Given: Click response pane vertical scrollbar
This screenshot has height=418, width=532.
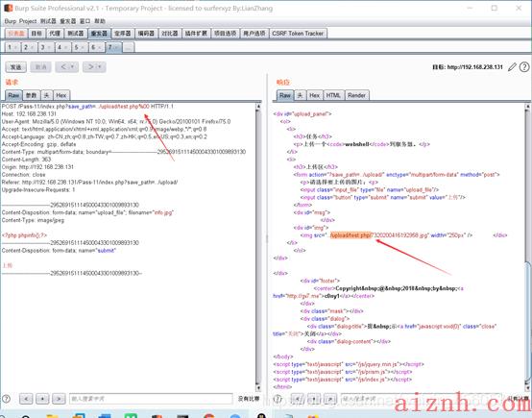Looking at the screenshot, I should pos(527,247).
